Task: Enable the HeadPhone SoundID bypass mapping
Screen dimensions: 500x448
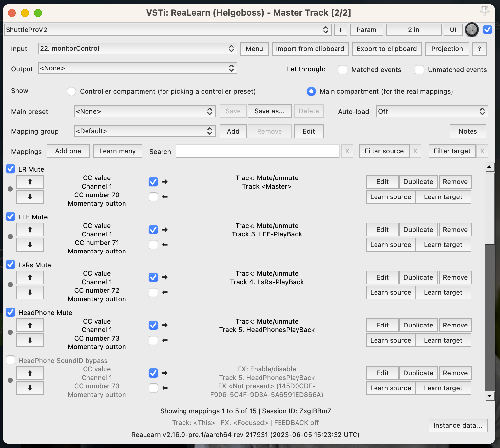Action: [10, 360]
